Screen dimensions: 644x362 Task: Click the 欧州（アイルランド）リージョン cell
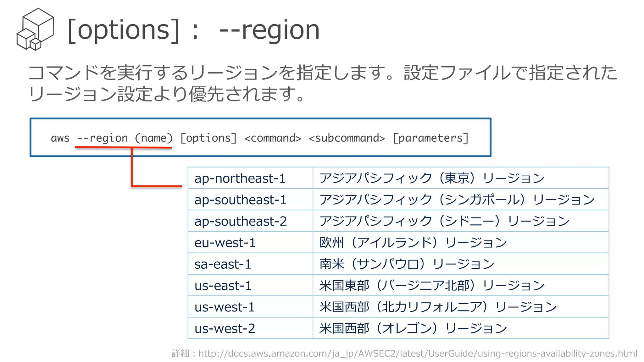pyautogui.click(x=461, y=242)
